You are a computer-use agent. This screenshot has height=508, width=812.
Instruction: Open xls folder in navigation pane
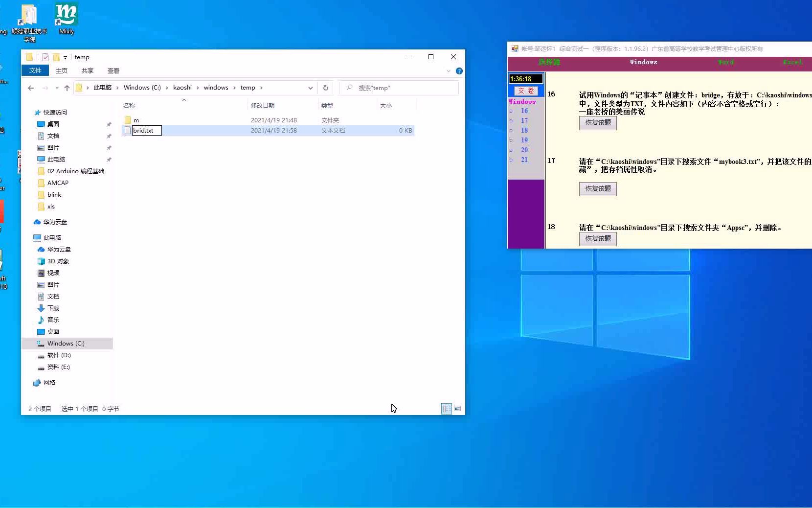click(51, 207)
